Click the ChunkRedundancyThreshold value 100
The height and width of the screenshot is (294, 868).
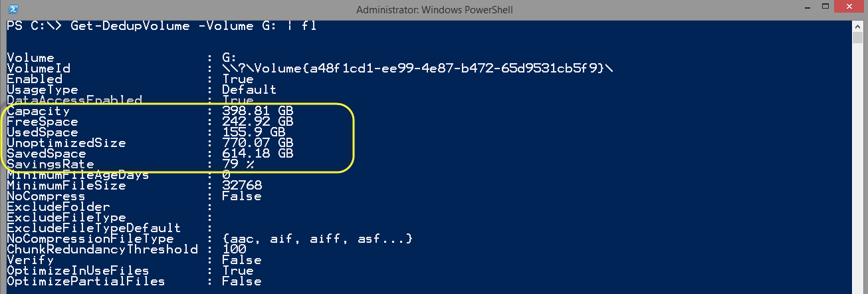234,249
